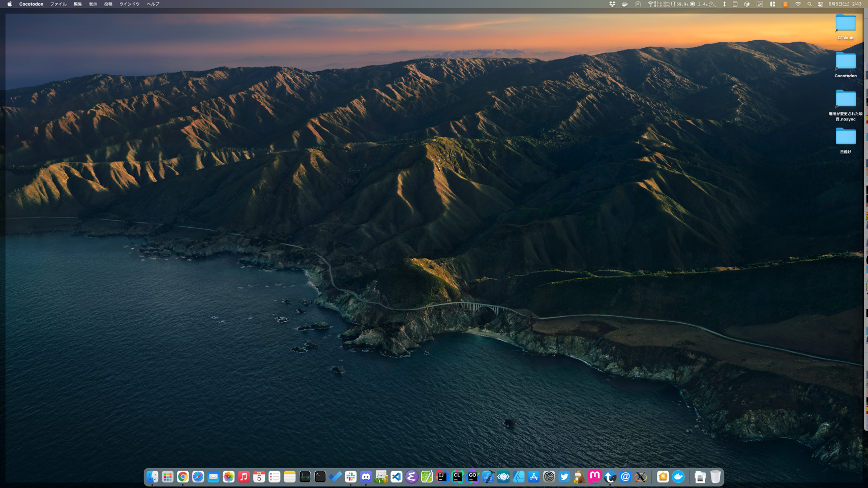Screen dimensions: 868x488
Task: Switch the Japanese input source indicator
Action: pos(785,4)
